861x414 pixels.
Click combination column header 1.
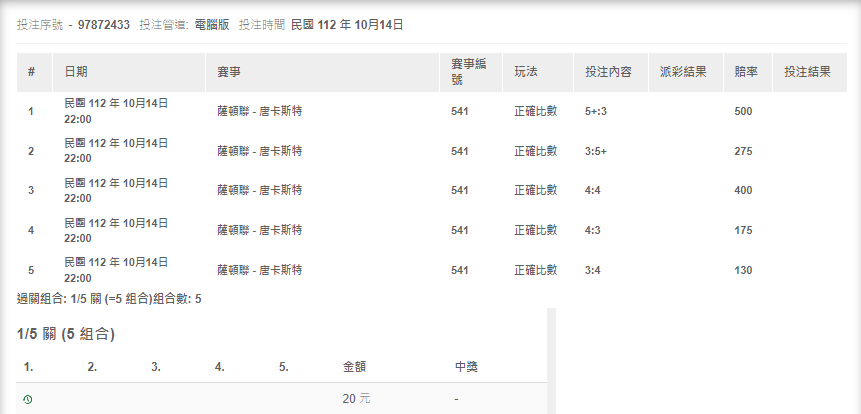(x=29, y=367)
